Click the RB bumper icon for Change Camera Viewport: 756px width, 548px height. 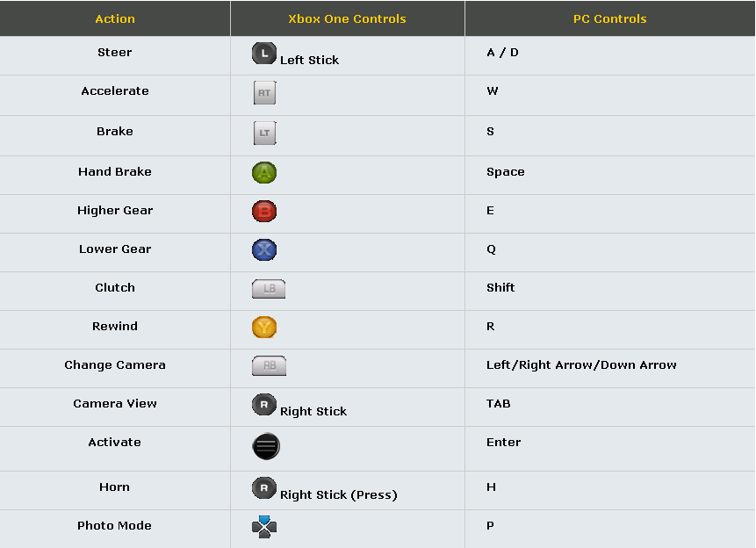(x=269, y=365)
